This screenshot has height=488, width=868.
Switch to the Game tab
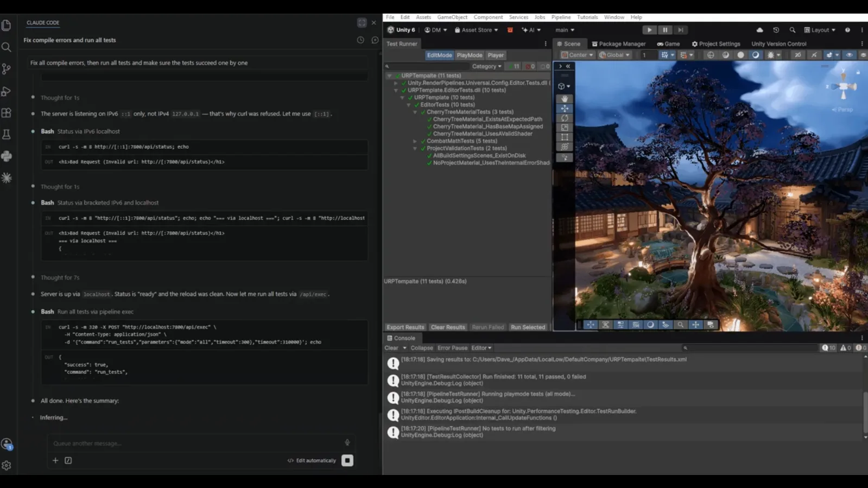(x=668, y=44)
